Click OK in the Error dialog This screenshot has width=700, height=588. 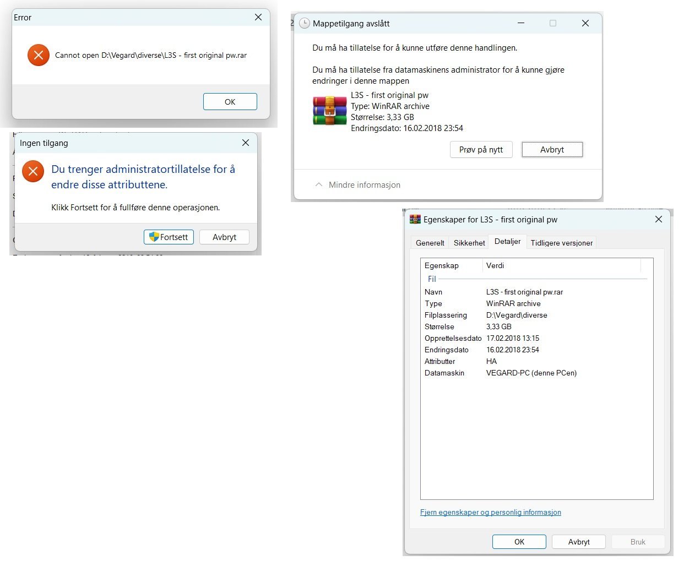tap(230, 102)
